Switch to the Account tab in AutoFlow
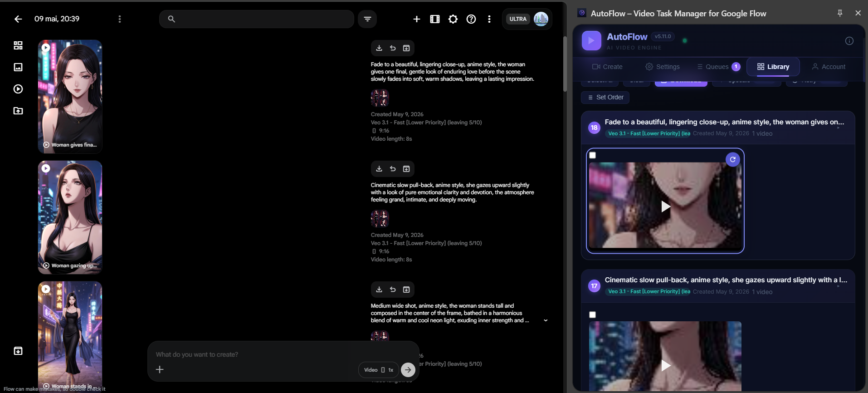 pyautogui.click(x=829, y=67)
